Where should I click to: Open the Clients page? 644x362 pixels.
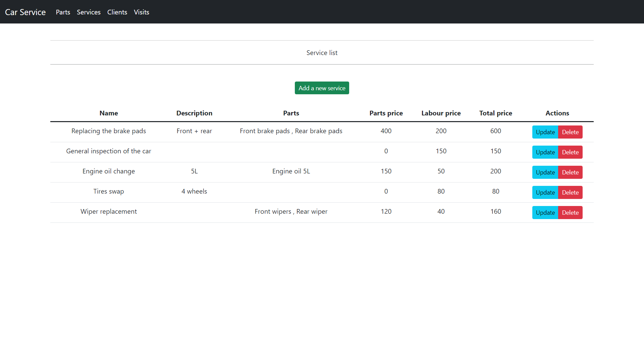tap(117, 12)
